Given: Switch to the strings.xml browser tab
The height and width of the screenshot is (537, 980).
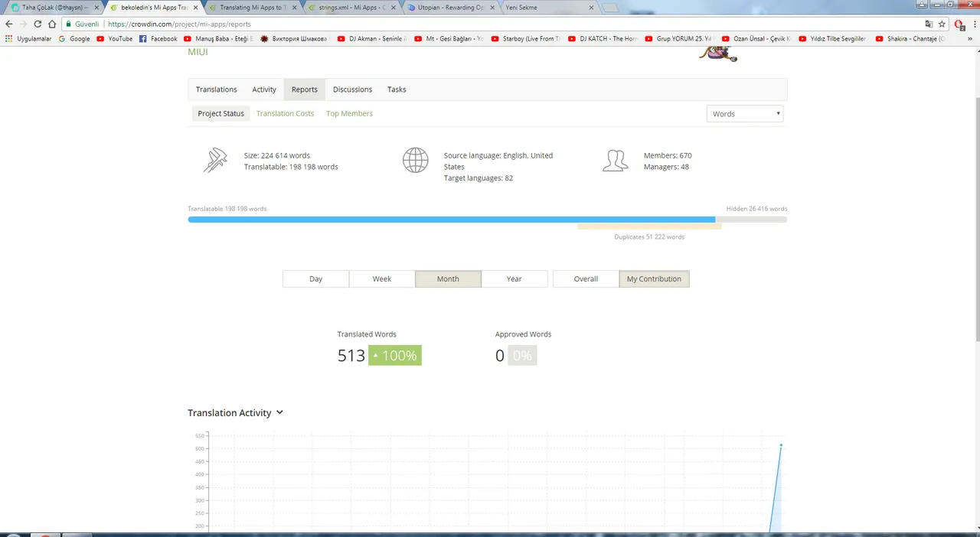Looking at the screenshot, I should (352, 8).
